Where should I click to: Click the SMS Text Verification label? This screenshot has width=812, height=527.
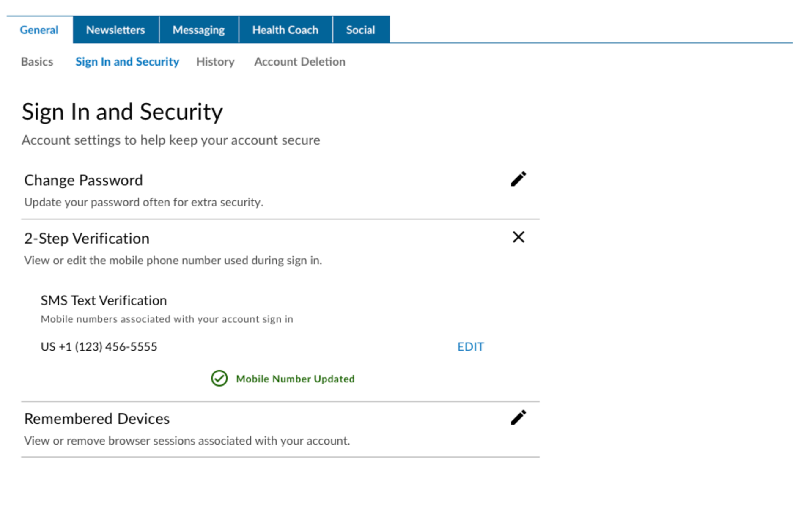tap(104, 301)
